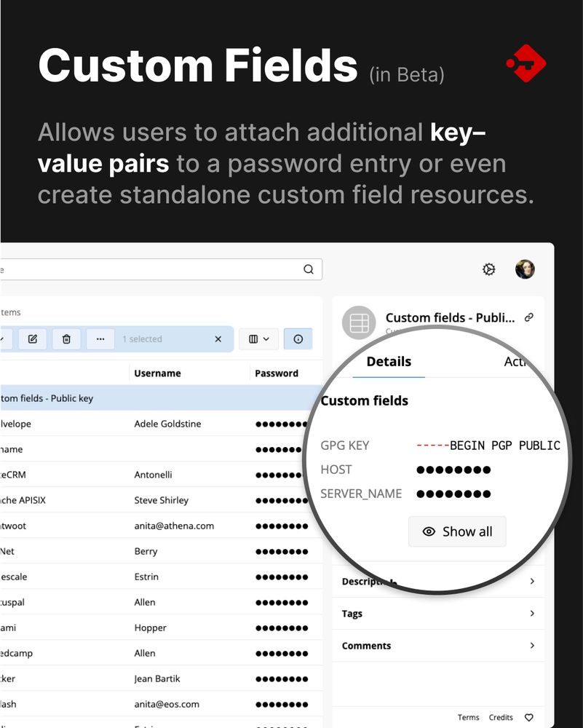Open the settings gear icon
Image resolution: width=583 pixels, height=728 pixels.
click(488, 269)
